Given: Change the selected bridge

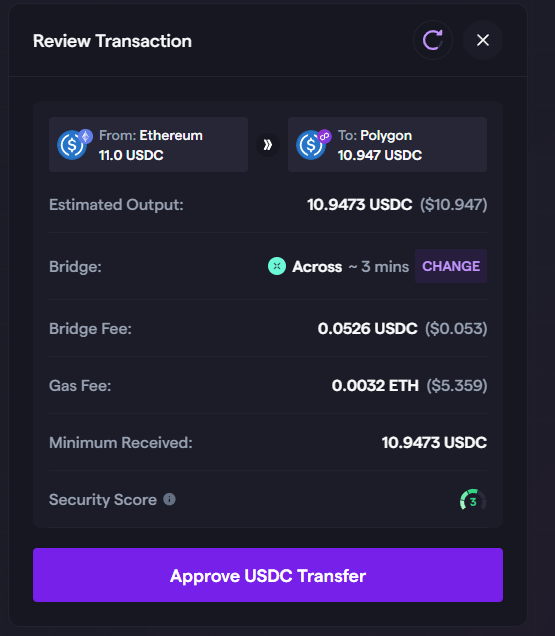Looking at the screenshot, I should [451, 266].
